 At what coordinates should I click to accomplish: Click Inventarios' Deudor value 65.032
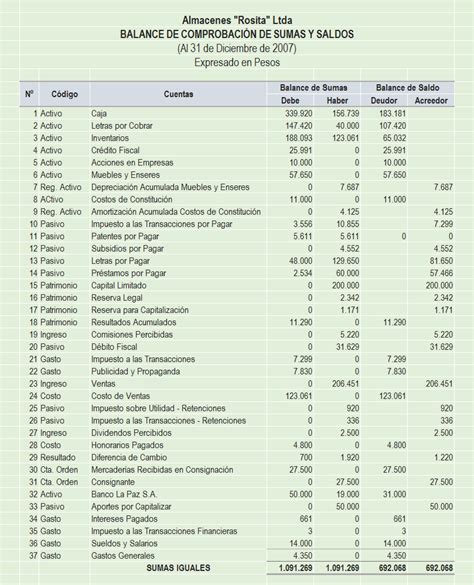[x=395, y=138]
